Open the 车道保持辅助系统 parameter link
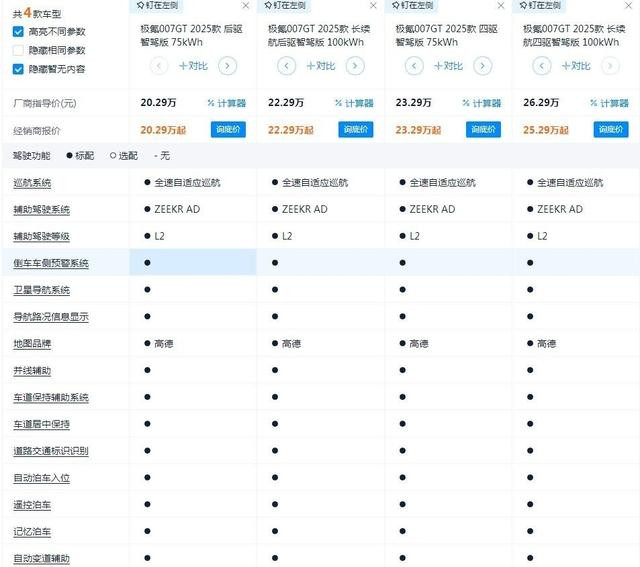The height and width of the screenshot is (567, 640). [51, 398]
